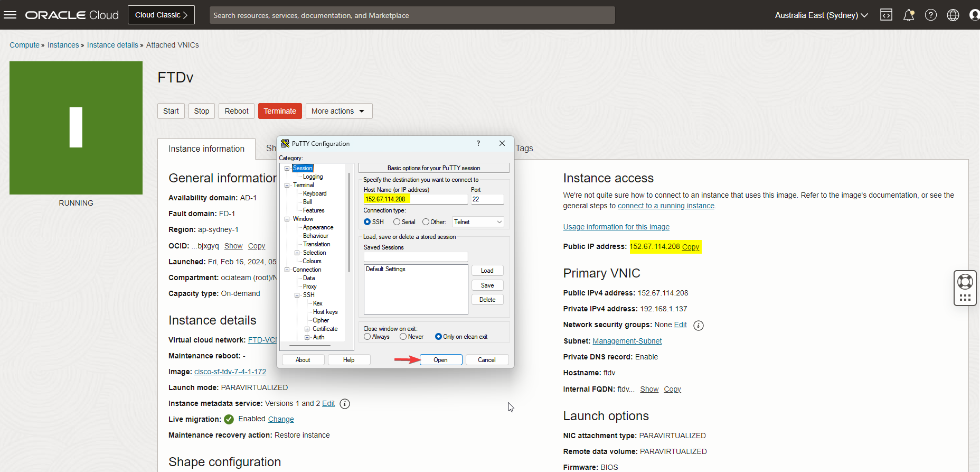Select Cipher in the category tree
Viewport: 980px width, 472px height.
321,320
